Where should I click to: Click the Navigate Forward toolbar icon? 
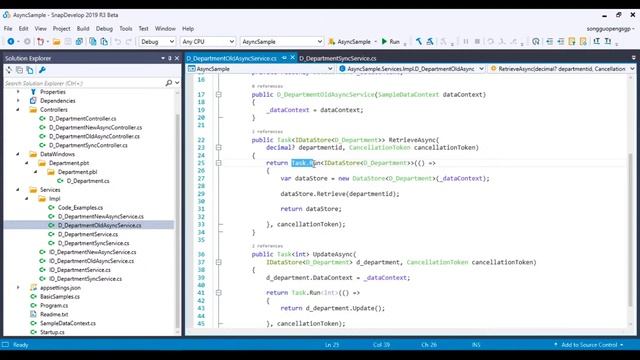(27, 42)
